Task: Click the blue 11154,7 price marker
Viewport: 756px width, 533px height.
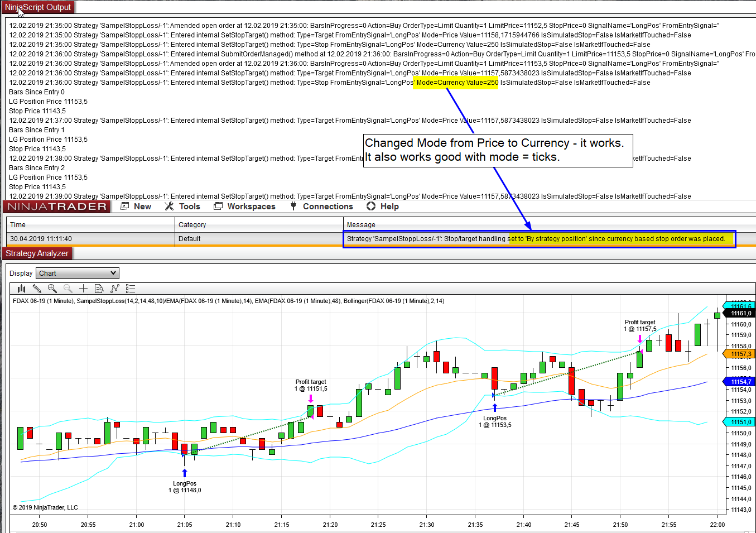Action: click(739, 382)
